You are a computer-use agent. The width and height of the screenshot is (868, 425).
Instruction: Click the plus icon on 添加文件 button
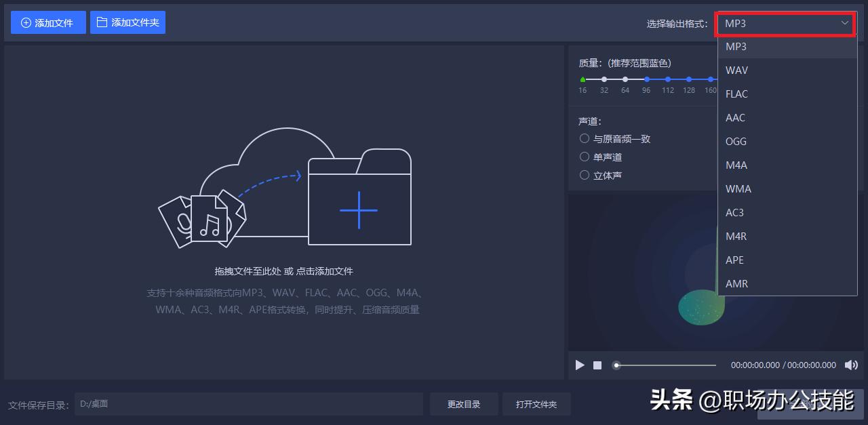tap(26, 22)
